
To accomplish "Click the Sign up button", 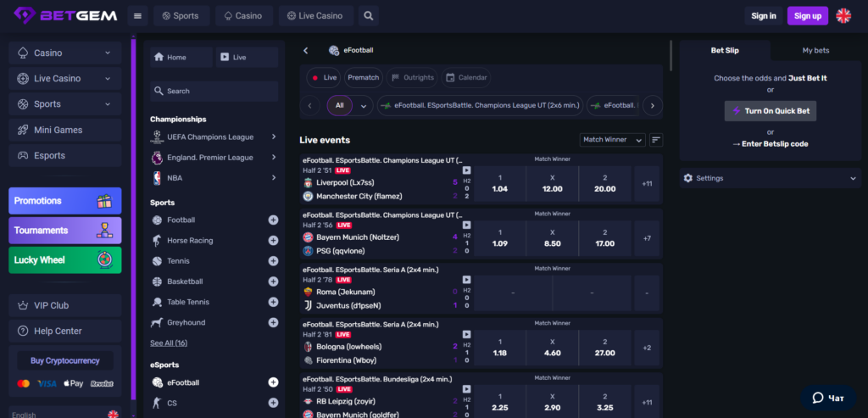I will click(x=807, y=15).
